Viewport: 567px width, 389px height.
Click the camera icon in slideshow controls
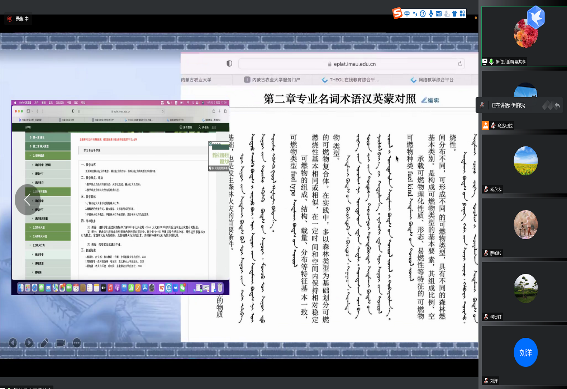pyautogui.click(x=61, y=342)
